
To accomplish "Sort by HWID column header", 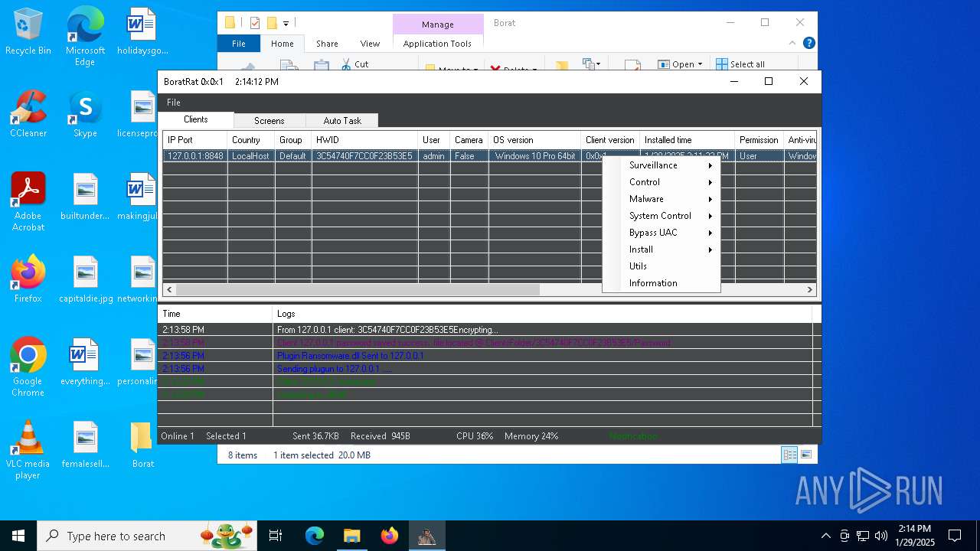I will 364,140.
